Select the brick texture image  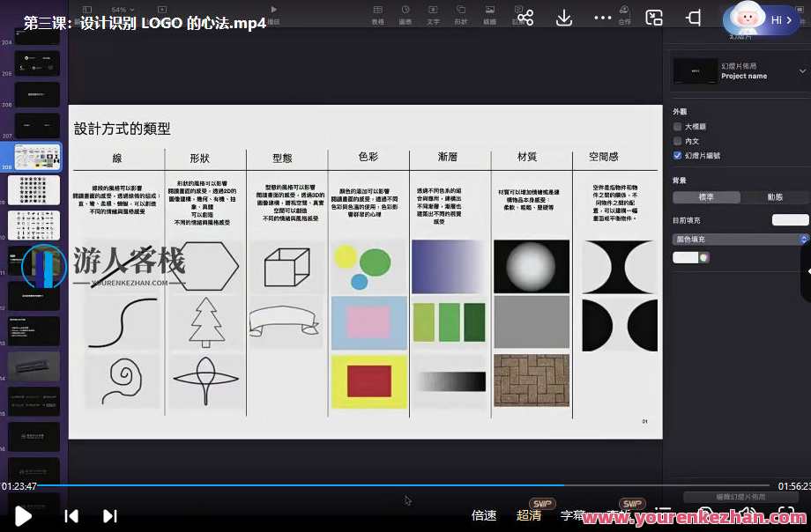[532, 381]
